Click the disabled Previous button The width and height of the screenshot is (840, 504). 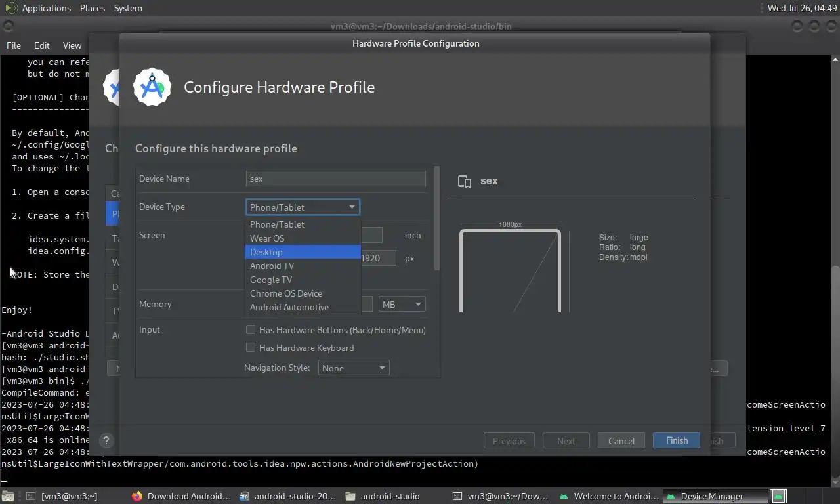tap(509, 441)
